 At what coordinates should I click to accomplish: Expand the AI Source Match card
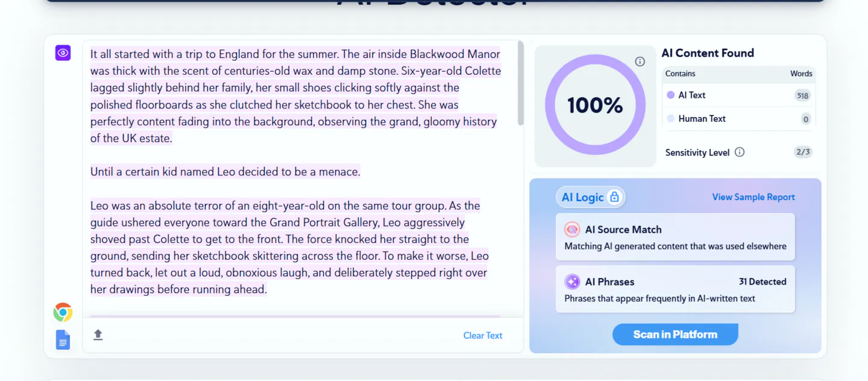click(x=675, y=237)
